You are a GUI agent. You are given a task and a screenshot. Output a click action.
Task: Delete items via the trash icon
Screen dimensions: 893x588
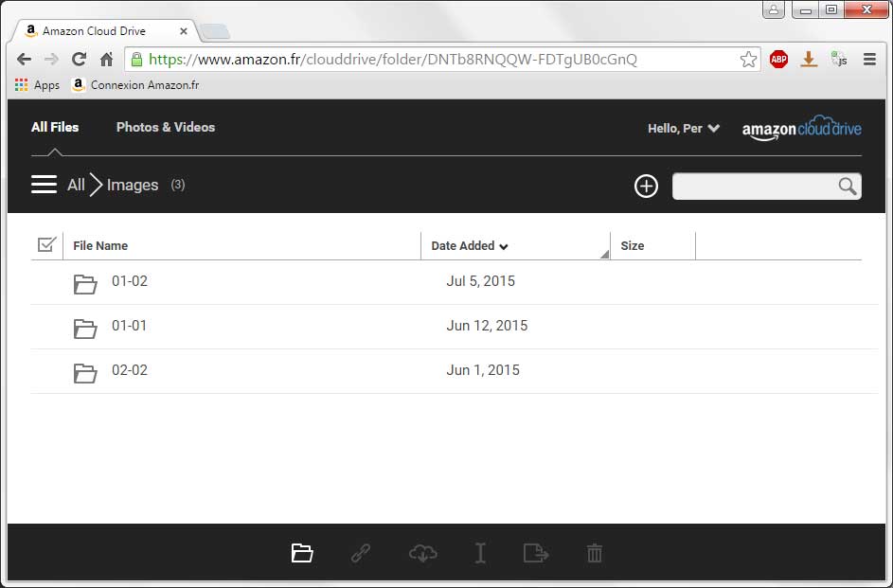[595, 553]
